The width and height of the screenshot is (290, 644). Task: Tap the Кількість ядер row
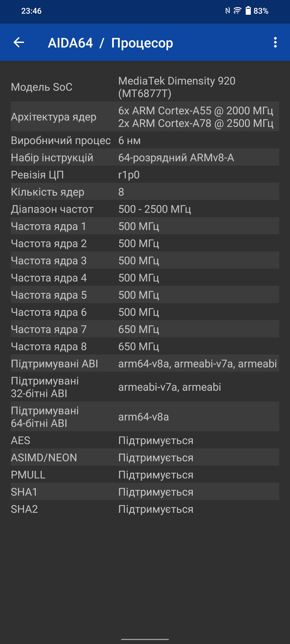click(145, 192)
